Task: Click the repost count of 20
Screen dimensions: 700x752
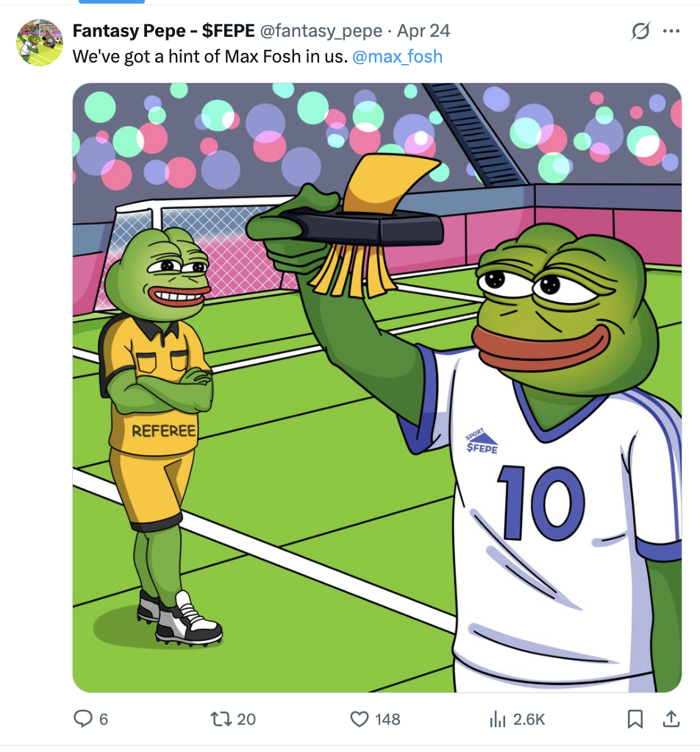Action: (x=246, y=719)
